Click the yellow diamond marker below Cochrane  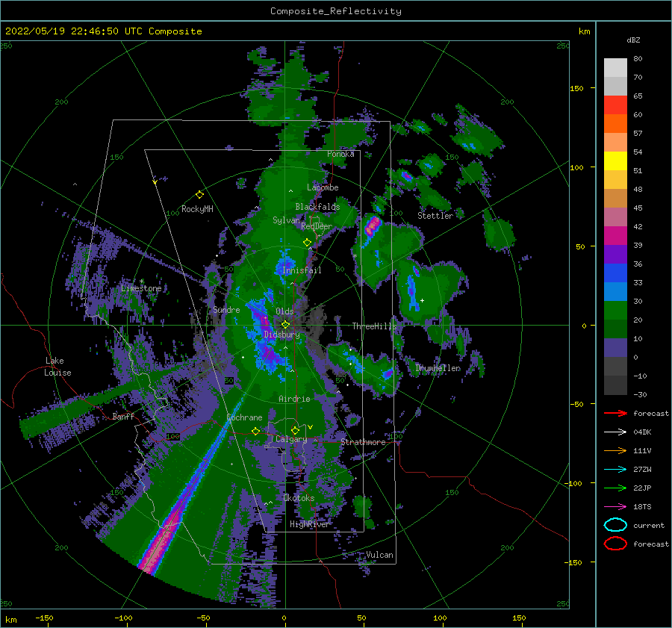click(x=256, y=431)
